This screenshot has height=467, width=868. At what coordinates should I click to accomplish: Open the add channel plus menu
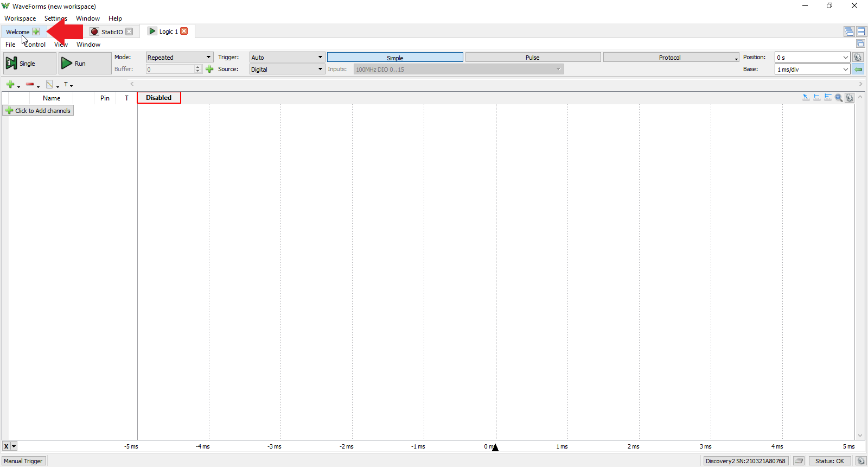[13, 85]
